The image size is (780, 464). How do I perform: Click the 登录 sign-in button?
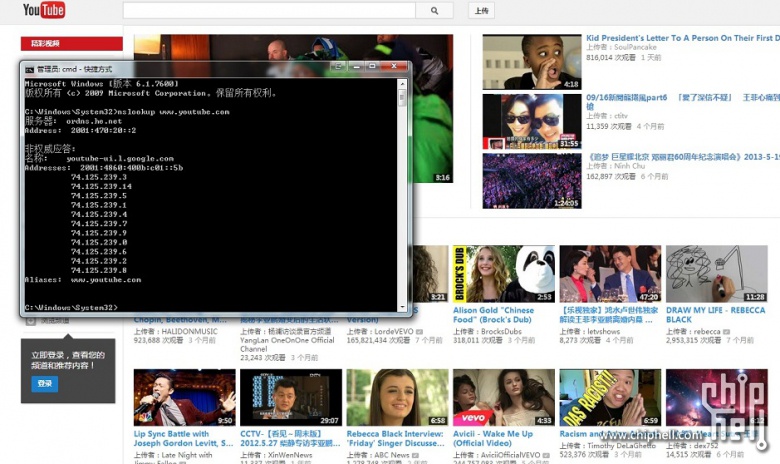[45, 383]
